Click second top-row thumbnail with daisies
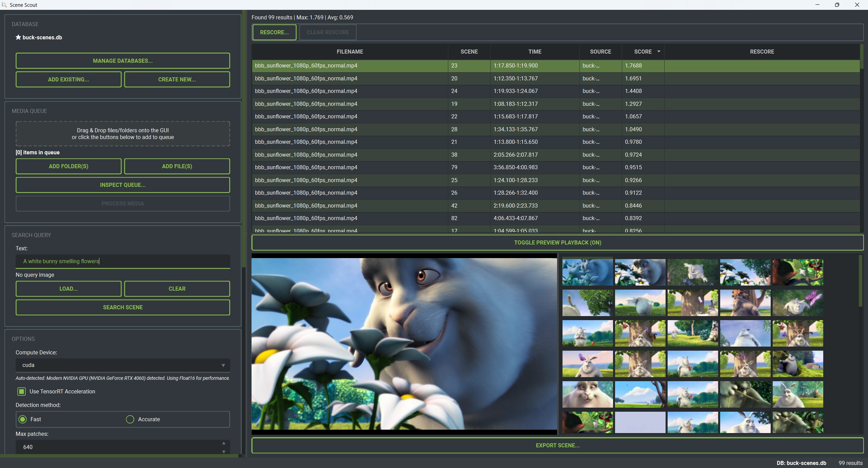The width and height of the screenshot is (868, 468). pyautogui.click(x=640, y=272)
